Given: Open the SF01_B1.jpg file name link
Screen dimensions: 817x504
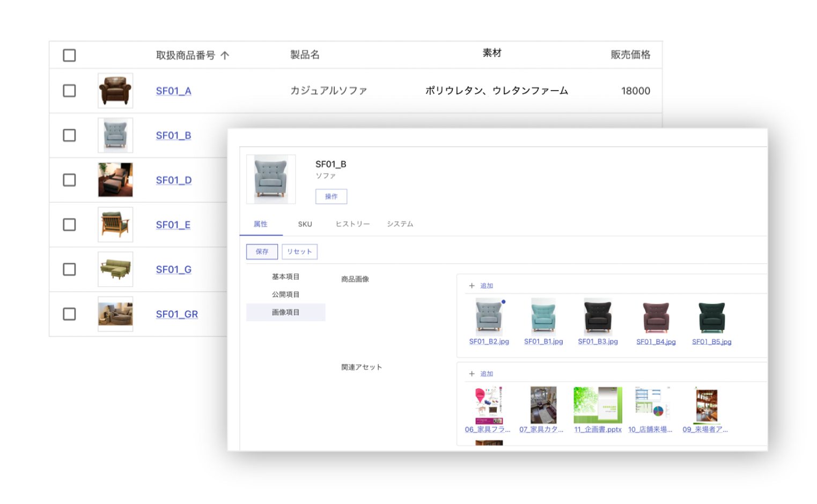Looking at the screenshot, I should pos(543,342).
